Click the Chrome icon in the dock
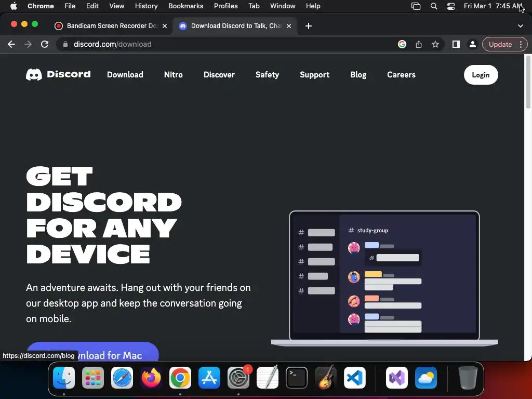Viewport: 532px width, 399px height. tap(180, 378)
